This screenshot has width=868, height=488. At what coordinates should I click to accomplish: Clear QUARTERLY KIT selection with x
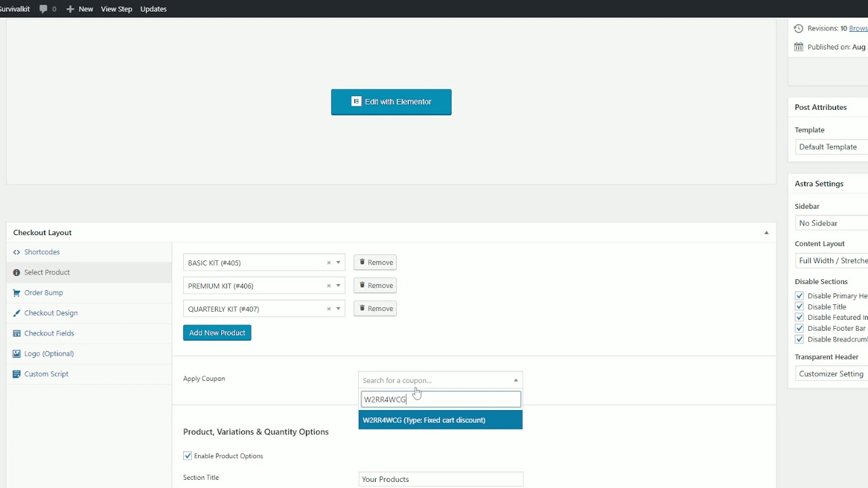tap(329, 309)
